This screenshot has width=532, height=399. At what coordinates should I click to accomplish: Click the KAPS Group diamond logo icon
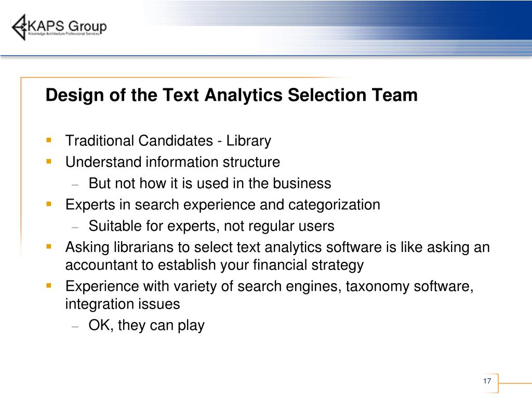coord(19,27)
